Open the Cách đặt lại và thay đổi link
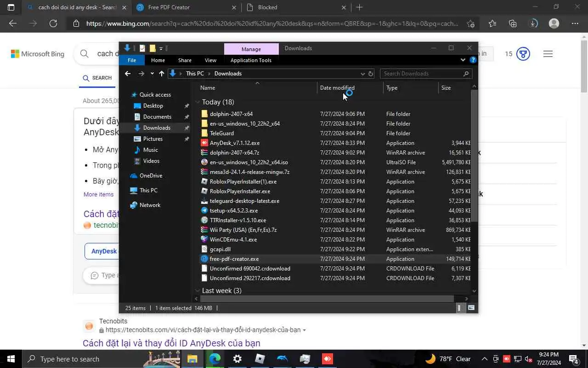This screenshot has height=368, width=588. (x=171, y=343)
